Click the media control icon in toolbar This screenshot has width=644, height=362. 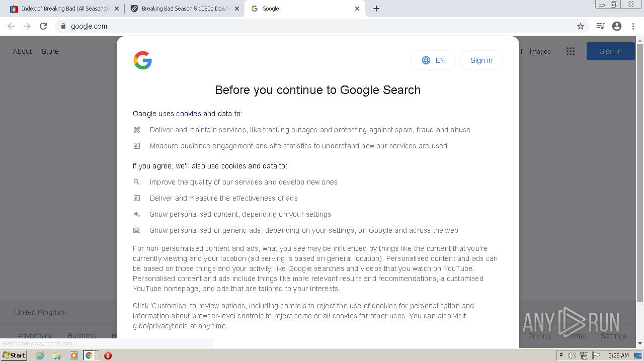click(x=600, y=26)
